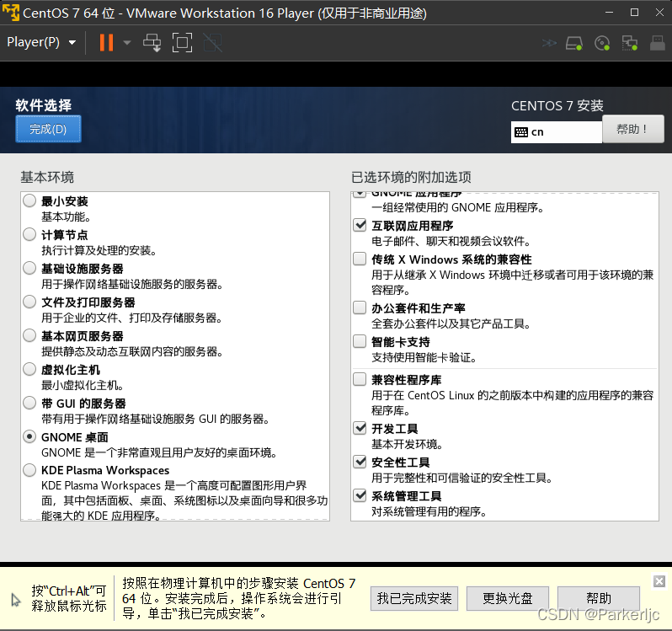The image size is (672, 631).
Task: Uncheck the 安全性工具 checkbox
Action: point(360,463)
